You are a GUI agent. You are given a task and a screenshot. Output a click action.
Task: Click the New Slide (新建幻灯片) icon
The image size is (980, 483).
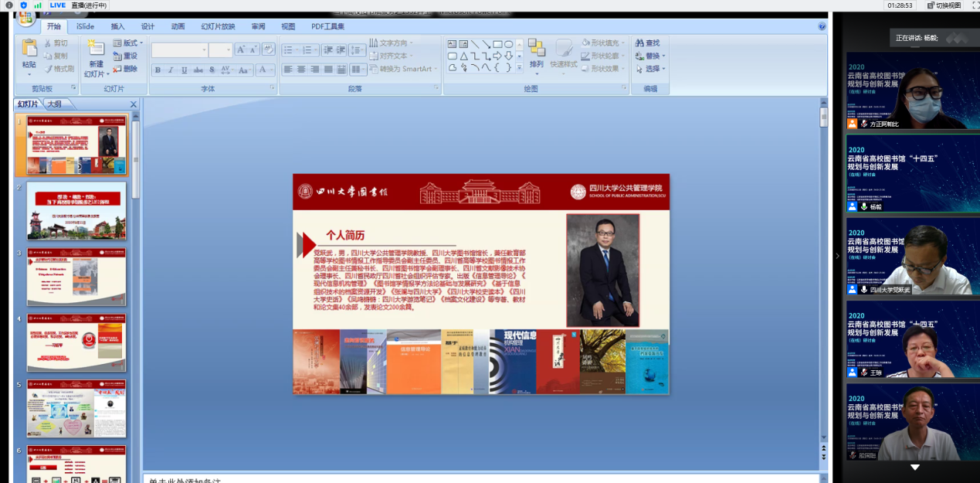pos(96,49)
